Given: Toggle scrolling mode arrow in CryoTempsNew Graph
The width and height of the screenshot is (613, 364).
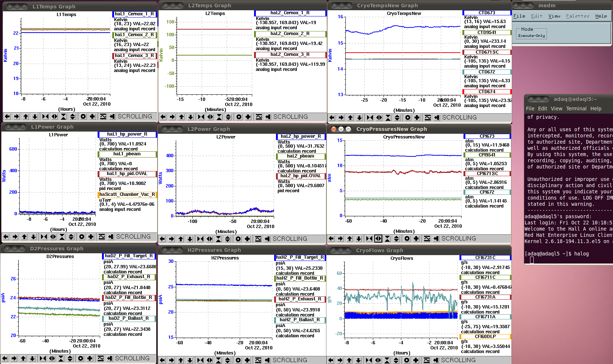Looking at the screenshot, I should tap(437, 118).
